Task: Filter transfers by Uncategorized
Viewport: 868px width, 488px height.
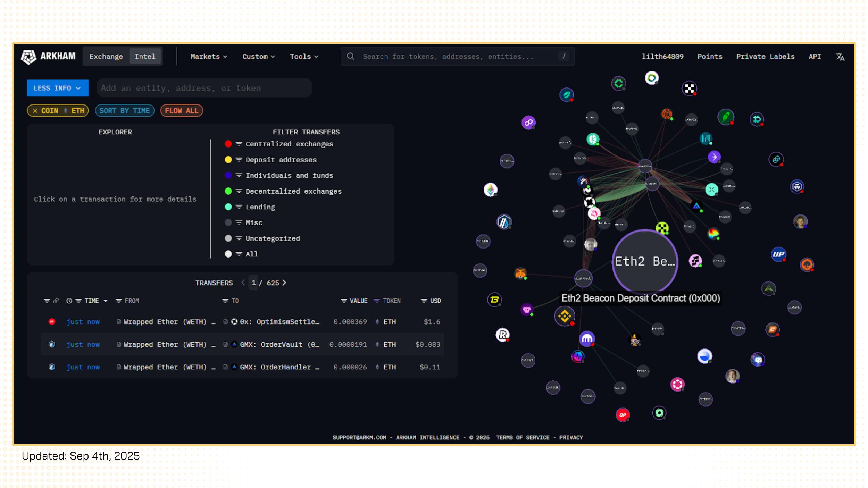Action: click(262, 238)
